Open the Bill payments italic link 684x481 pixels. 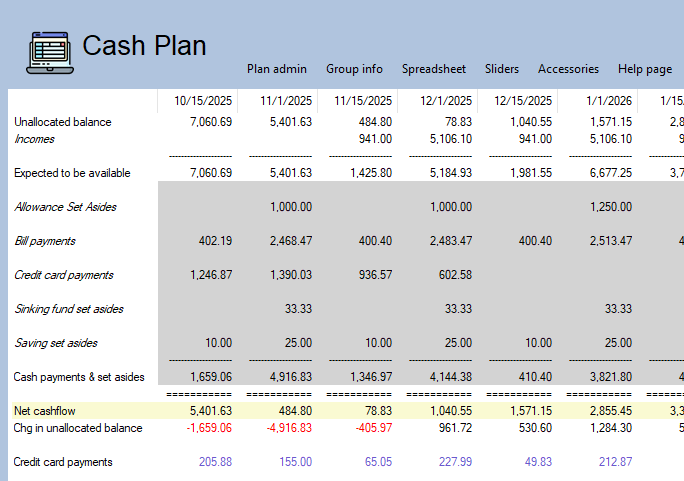[x=44, y=241]
